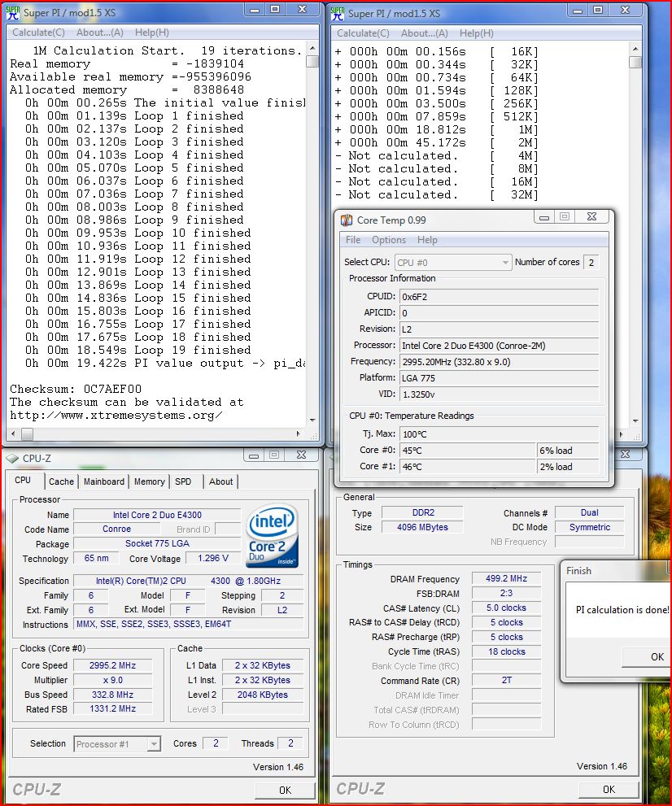Screen dimensions: 672x806
Task: Click the Loop 19 finished line
Action: [x=137, y=350]
